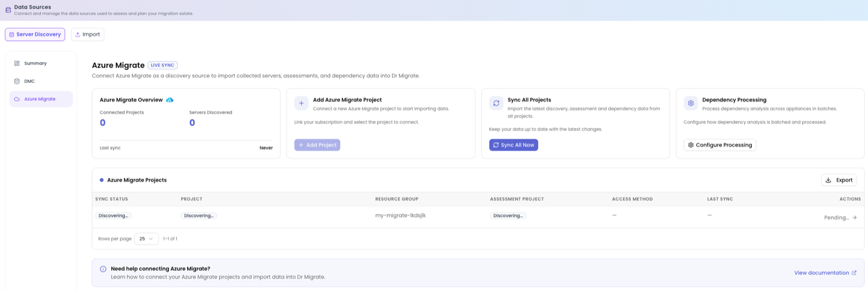Click the SYNC STATUS column header
Screen dimensions: 868x291
click(x=112, y=199)
